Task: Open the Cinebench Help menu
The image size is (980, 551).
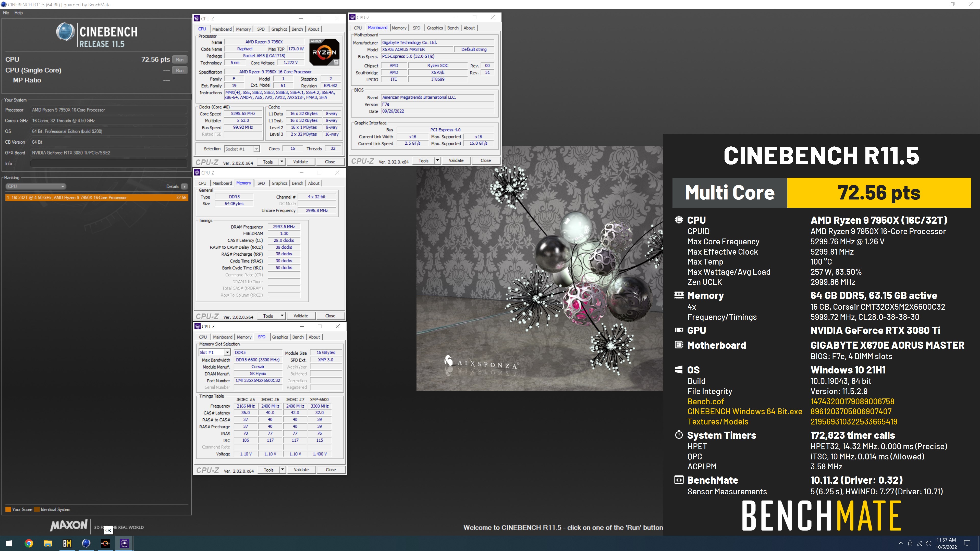Action: 19,12
